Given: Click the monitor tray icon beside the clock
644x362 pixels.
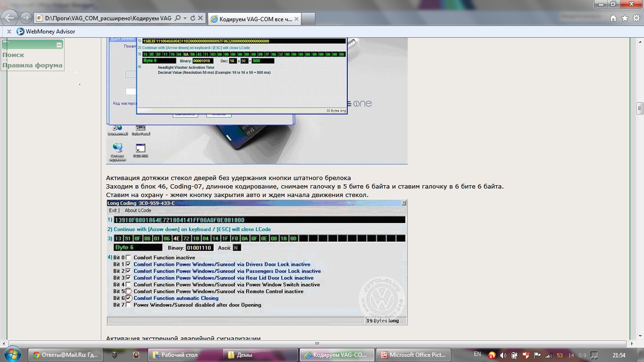Looking at the screenshot, I should (594, 355).
